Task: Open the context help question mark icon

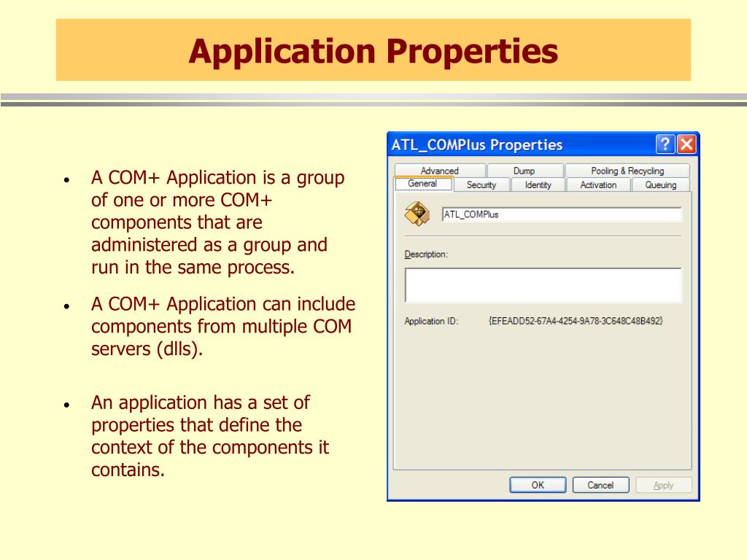Action: [x=665, y=144]
